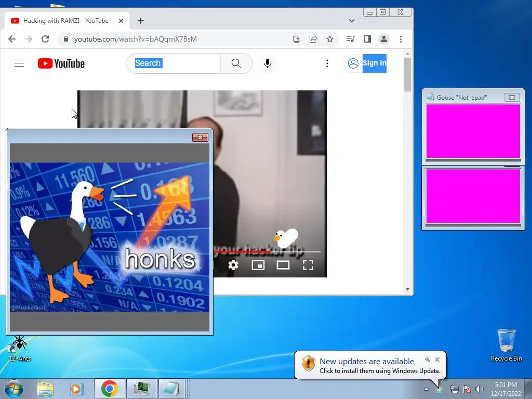Seek on the video progress bar
532x399 pixels.
(267, 252)
